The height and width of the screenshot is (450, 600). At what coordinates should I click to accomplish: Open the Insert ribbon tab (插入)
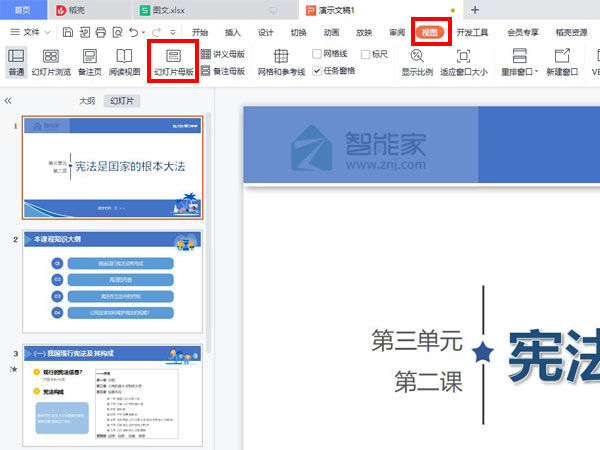pyautogui.click(x=233, y=32)
